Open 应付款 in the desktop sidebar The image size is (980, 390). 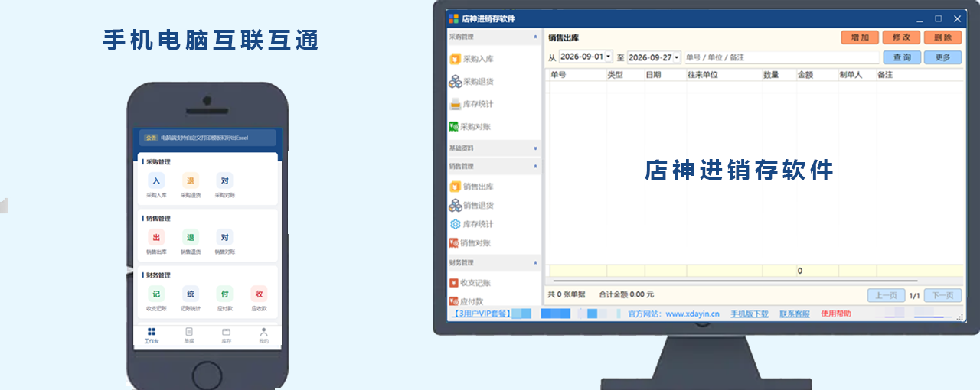(x=467, y=302)
